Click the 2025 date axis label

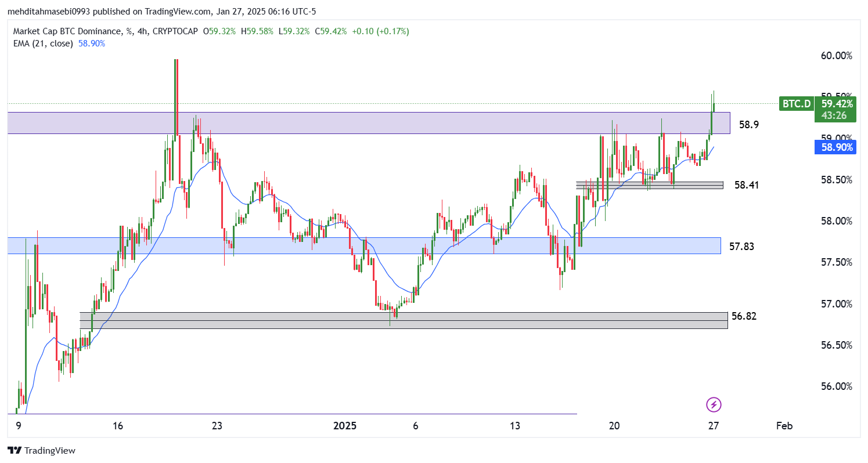coord(345,426)
